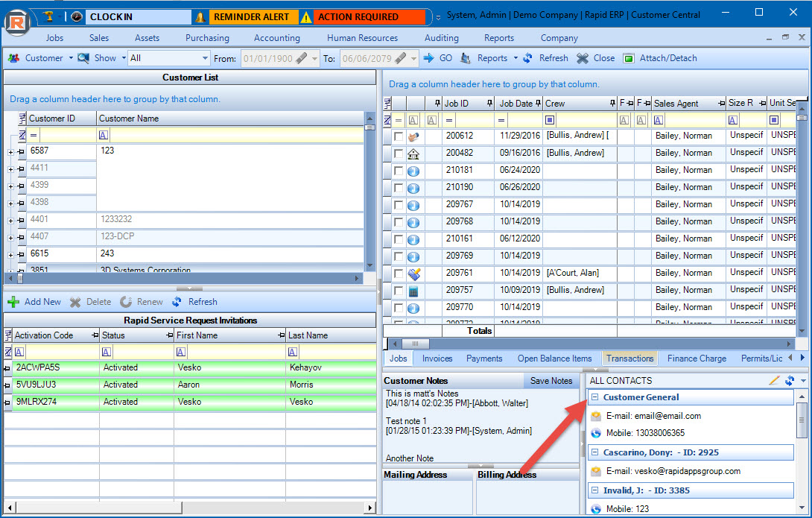Check the box for job 209761

(x=399, y=273)
